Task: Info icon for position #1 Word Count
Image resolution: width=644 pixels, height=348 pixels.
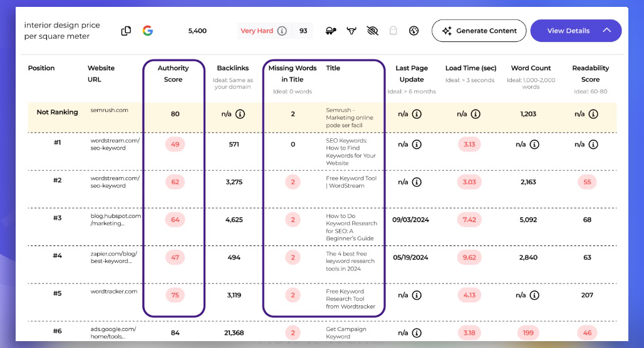Action: 534,145
